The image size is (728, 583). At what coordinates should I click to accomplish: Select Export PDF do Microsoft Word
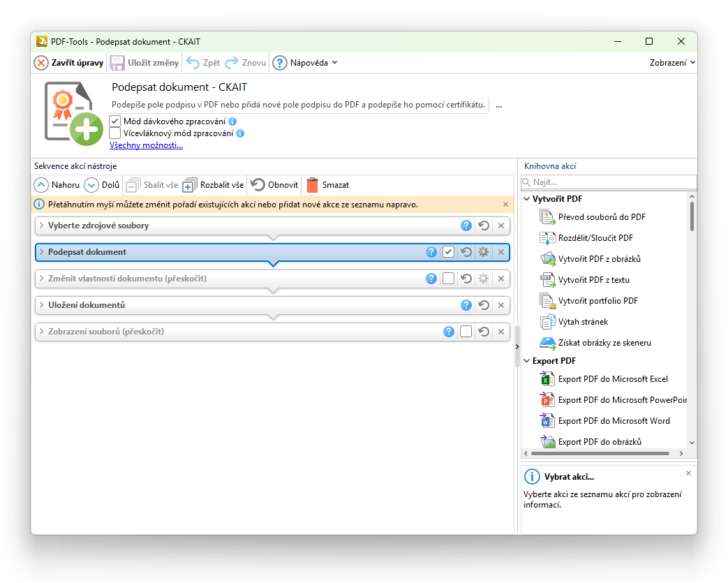point(605,421)
